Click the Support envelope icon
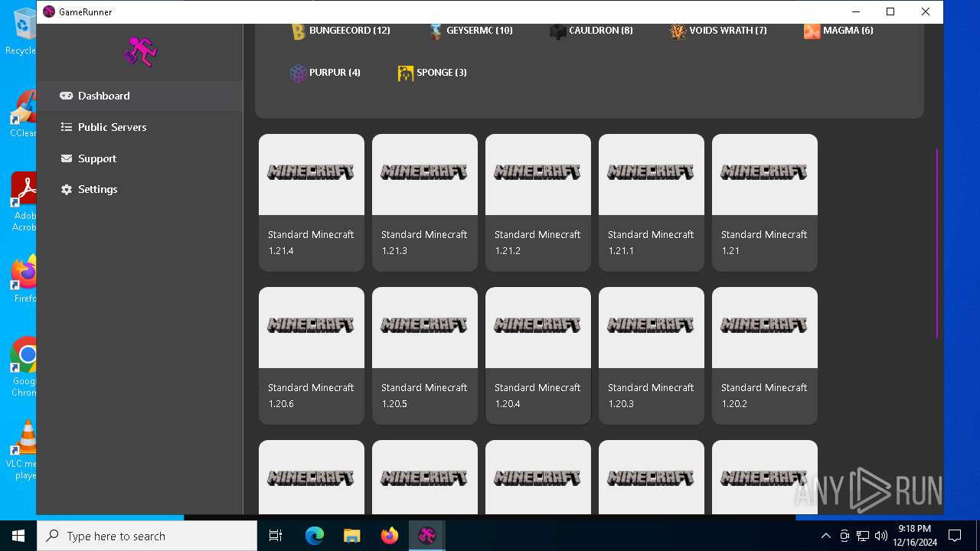 click(x=67, y=158)
